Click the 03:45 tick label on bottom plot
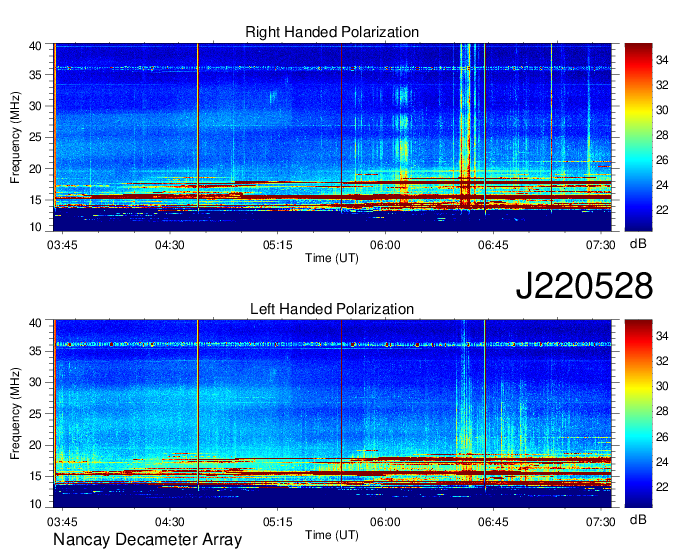 click(x=62, y=522)
